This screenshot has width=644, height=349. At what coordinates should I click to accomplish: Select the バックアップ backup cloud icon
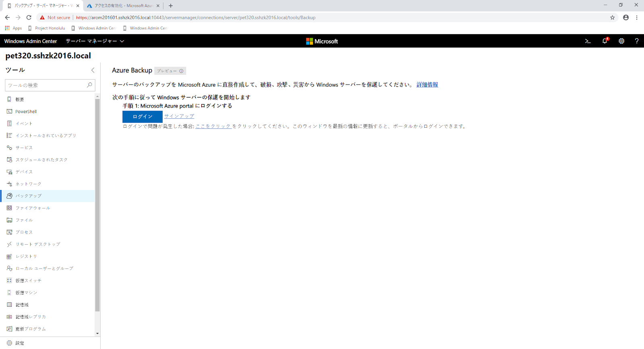tap(9, 196)
